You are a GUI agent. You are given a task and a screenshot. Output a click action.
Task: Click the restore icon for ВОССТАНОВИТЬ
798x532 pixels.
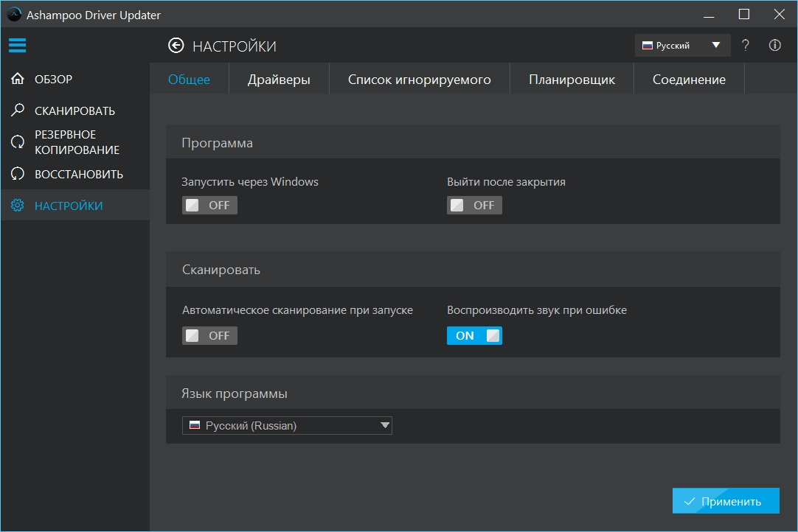pos(18,174)
